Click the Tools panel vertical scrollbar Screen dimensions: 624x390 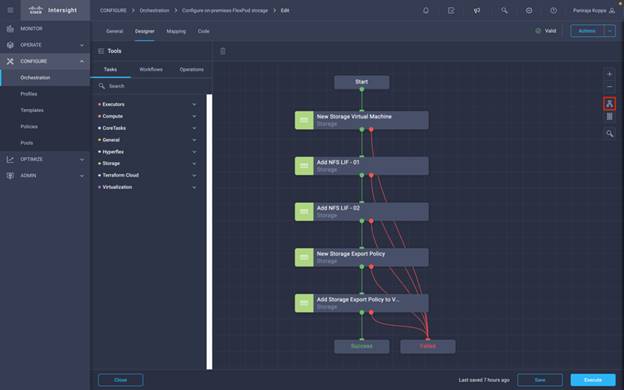point(209,232)
